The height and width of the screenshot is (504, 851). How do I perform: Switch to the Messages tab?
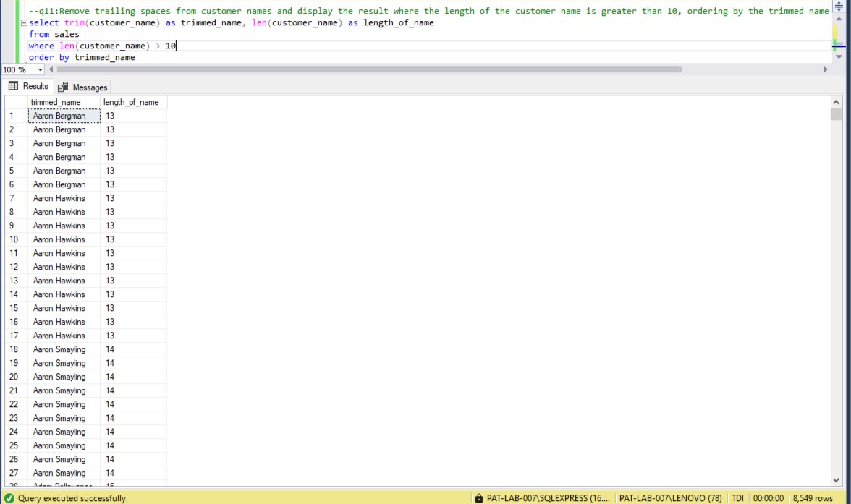coord(82,87)
